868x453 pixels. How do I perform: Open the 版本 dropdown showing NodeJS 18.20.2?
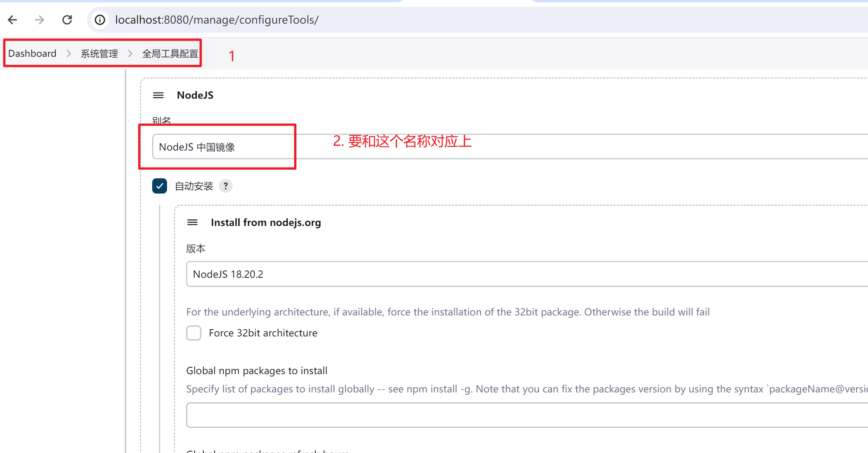527,274
